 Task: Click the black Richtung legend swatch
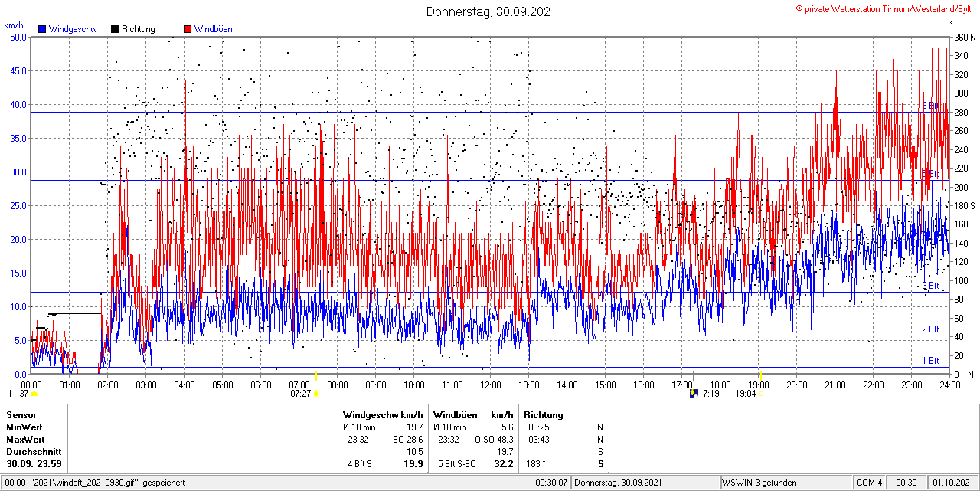click(115, 29)
